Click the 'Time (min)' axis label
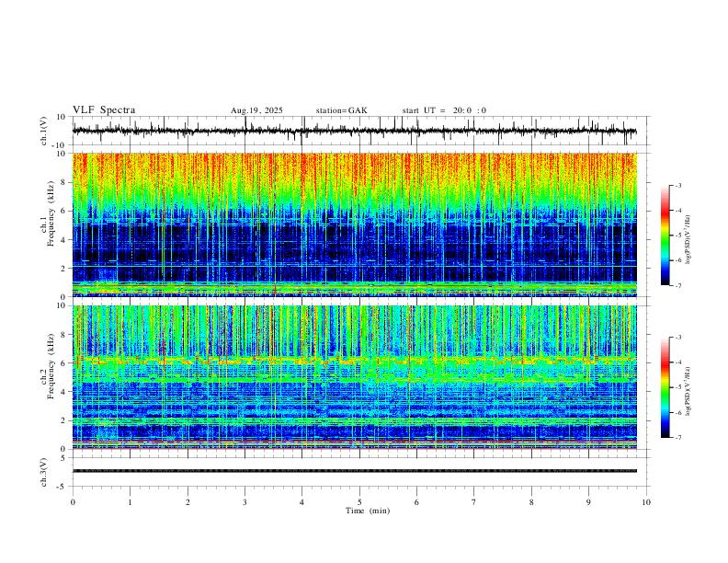 point(368,511)
